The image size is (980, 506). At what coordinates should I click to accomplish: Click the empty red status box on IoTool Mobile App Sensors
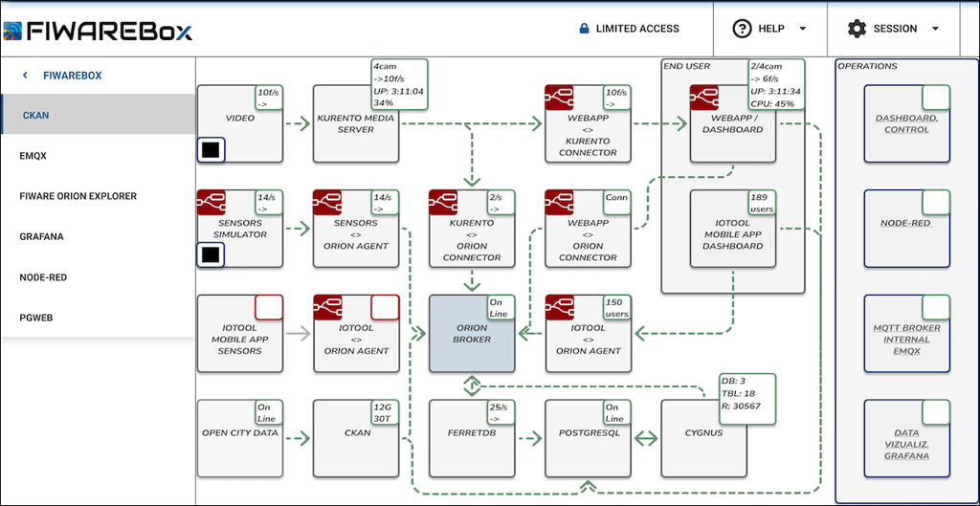point(269,307)
